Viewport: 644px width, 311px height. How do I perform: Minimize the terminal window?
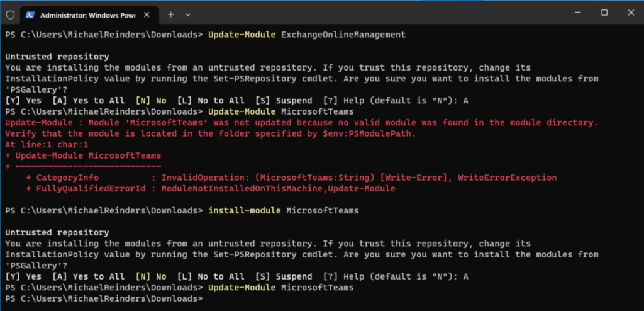[x=578, y=13]
